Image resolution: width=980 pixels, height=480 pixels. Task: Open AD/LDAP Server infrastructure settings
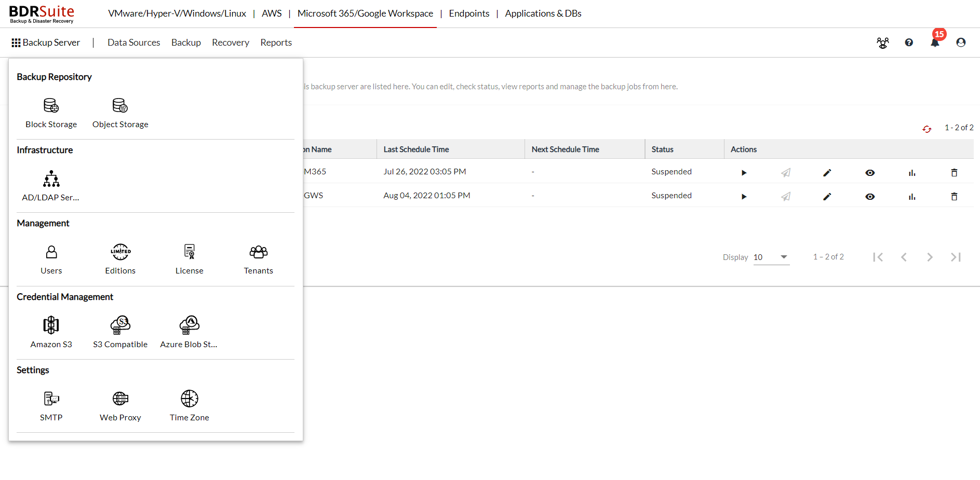click(51, 186)
